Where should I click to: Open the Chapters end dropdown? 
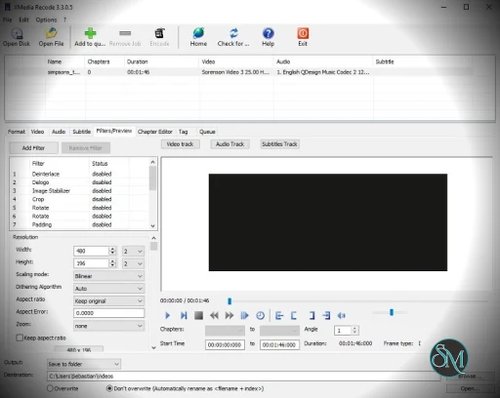(x=279, y=330)
